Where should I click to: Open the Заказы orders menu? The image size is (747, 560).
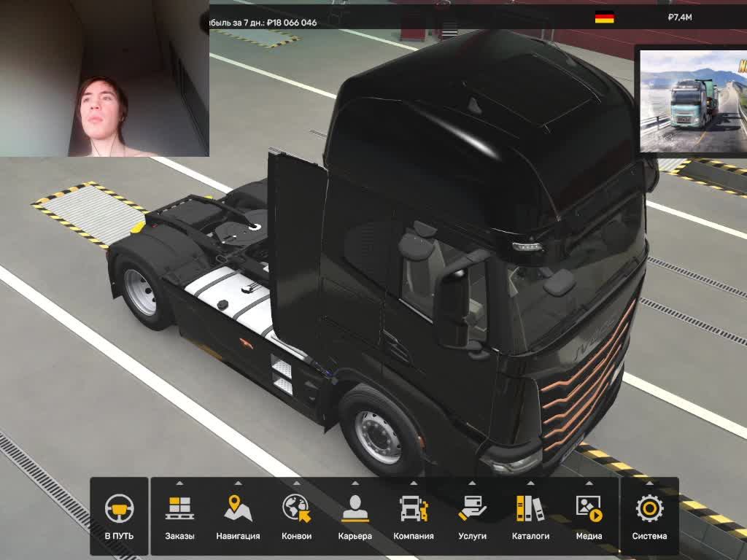pos(179,517)
